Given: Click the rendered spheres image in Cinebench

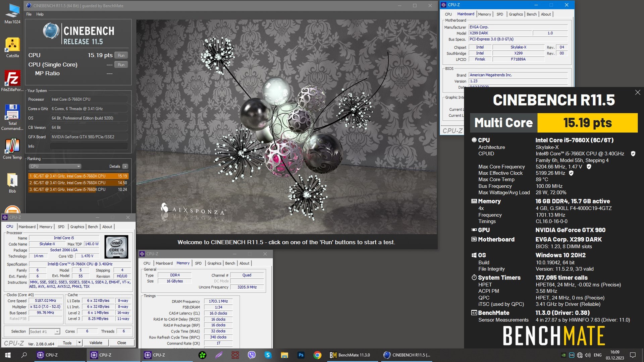Looking at the screenshot, I should click(x=287, y=127).
